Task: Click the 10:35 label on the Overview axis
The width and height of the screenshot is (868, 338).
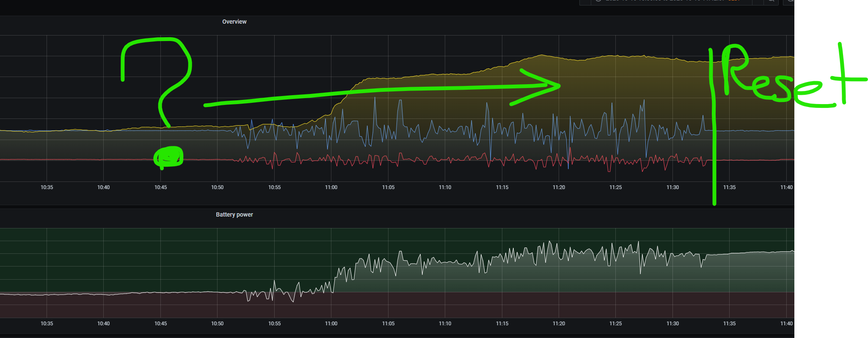Action: coord(47,187)
